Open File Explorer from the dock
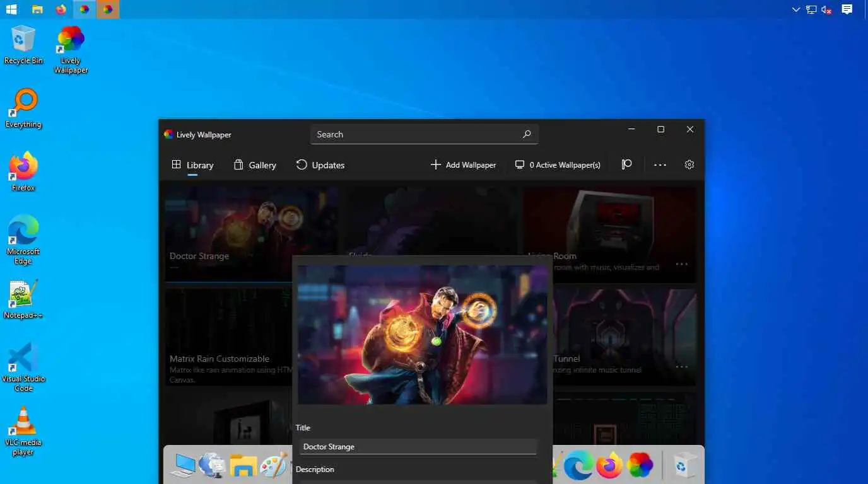Screen dimensions: 868x484 [x=243, y=466]
